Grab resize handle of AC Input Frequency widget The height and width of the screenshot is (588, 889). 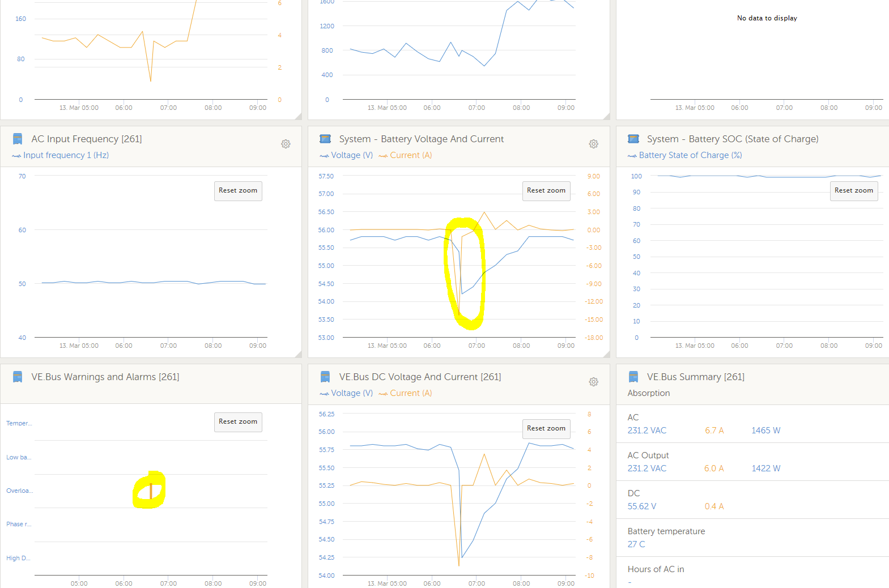point(298,354)
